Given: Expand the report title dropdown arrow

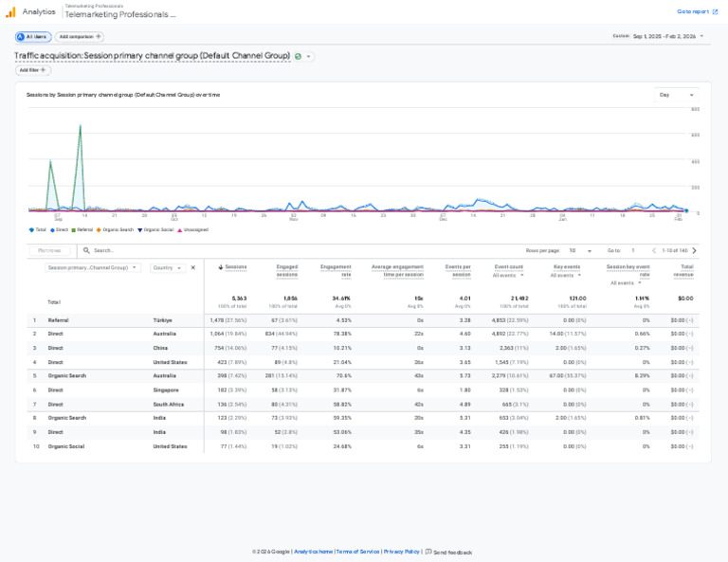Looking at the screenshot, I should click(x=308, y=57).
